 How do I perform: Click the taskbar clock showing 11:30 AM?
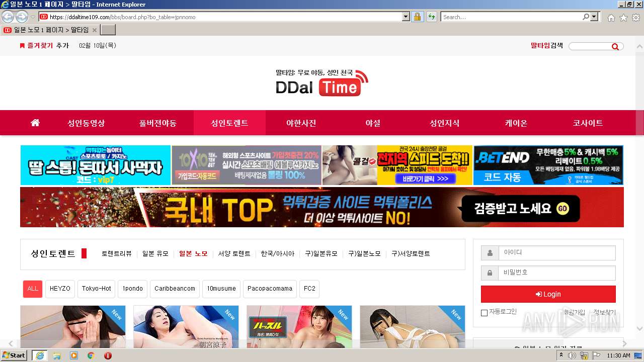618,355
